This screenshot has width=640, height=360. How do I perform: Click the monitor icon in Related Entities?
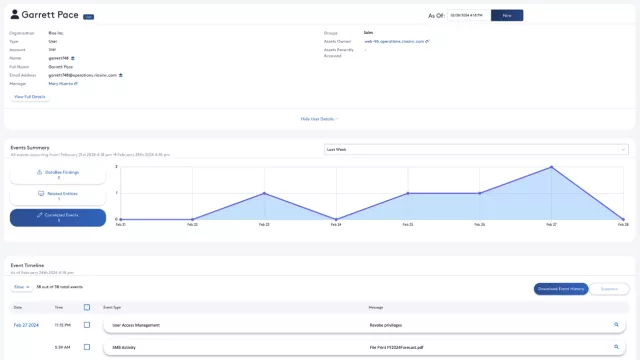tap(41, 193)
